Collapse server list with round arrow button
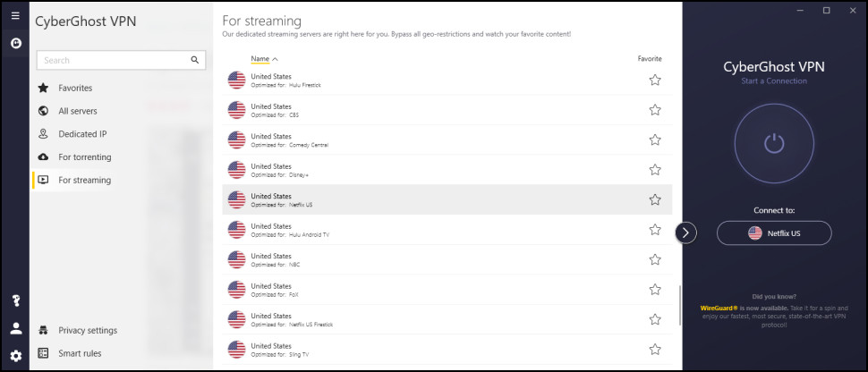868x372 pixels. tap(685, 232)
